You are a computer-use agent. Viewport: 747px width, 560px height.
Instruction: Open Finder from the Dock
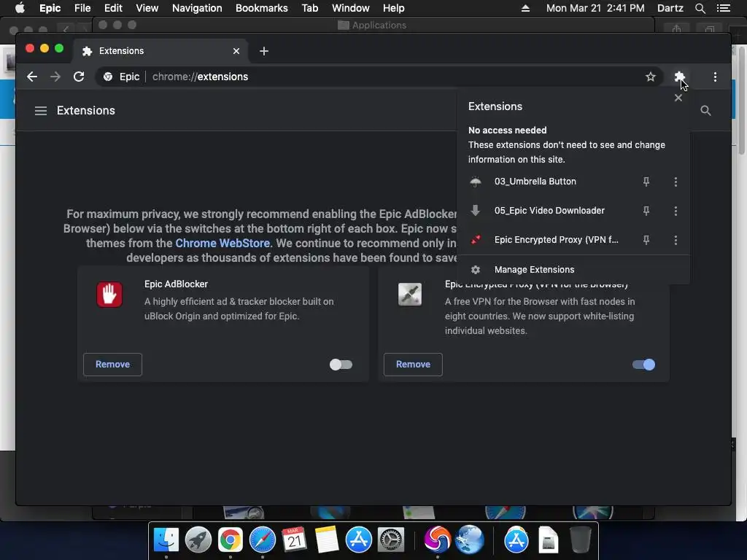(x=166, y=540)
